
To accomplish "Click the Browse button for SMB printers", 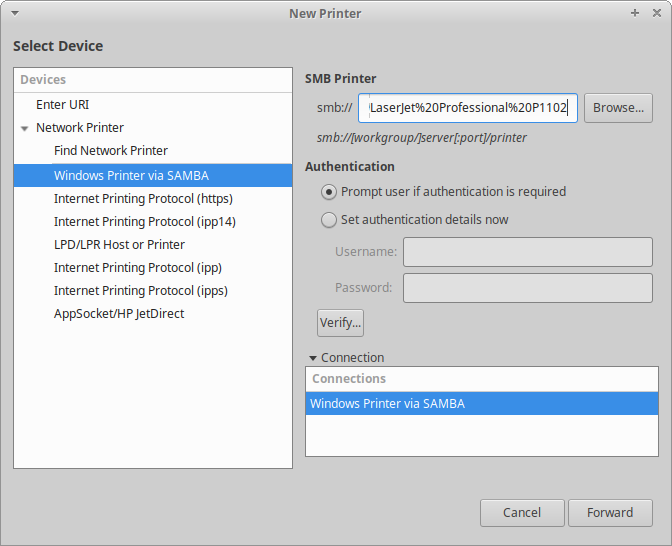I will pyautogui.click(x=618, y=107).
